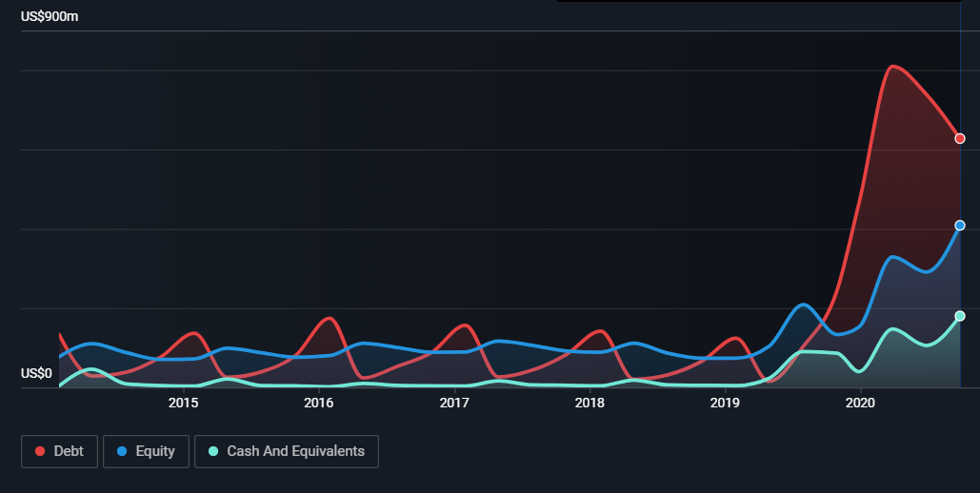Toggle the Debt series legend button
The image size is (980, 493).
point(59,451)
